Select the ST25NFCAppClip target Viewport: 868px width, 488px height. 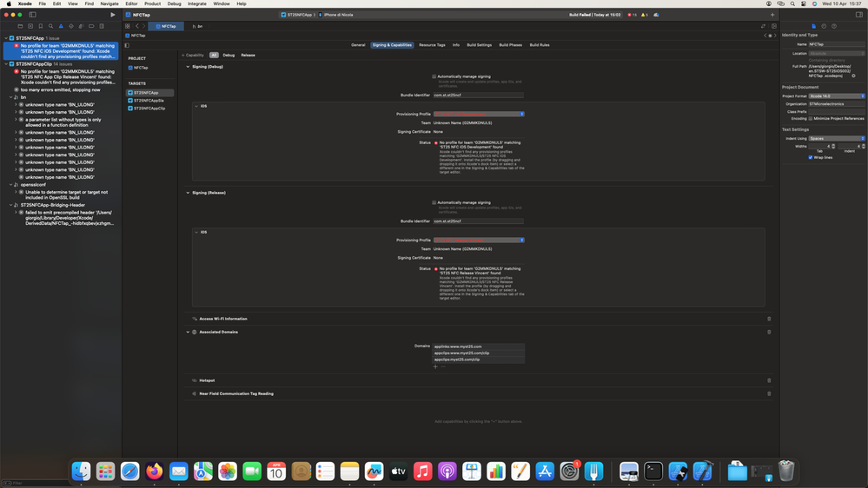pyautogui.click(x=150, y=109)
